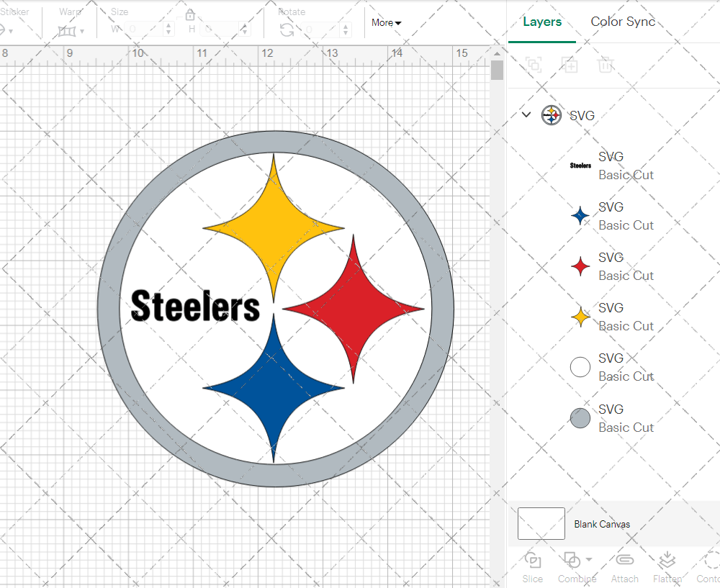Click the Height size input field
720x588 pixels.
coord(220,29)
